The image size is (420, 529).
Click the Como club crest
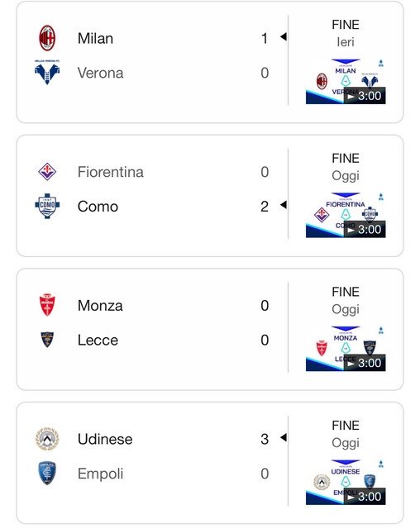pos(47,206)
